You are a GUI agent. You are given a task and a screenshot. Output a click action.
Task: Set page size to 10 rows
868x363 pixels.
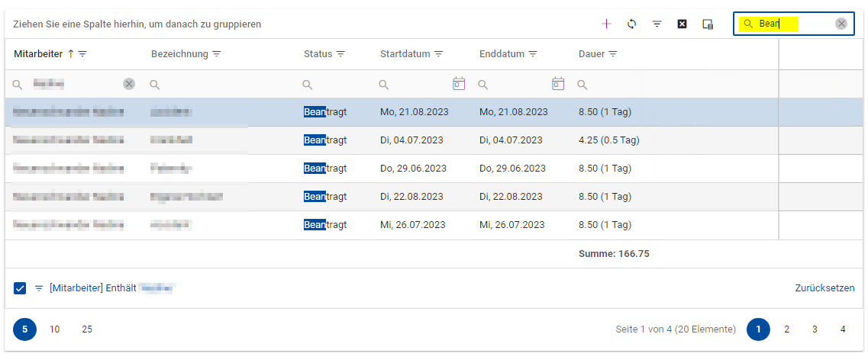[x=55, y=329]
